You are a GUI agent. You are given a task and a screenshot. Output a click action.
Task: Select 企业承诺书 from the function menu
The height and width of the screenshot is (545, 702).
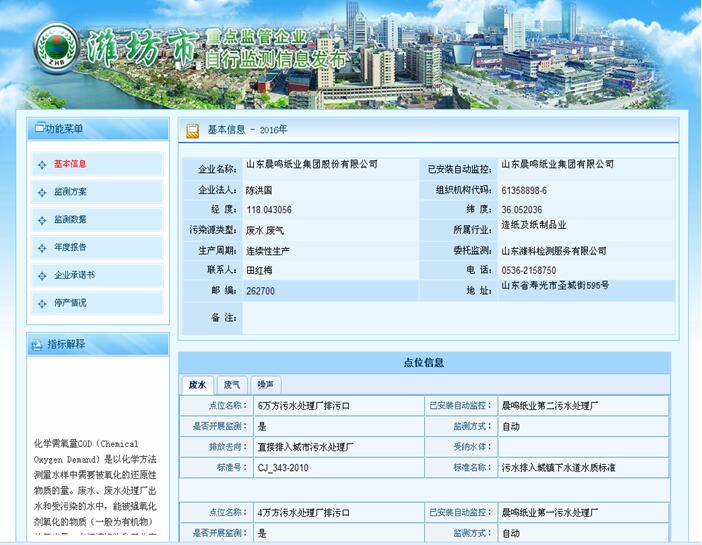coord(74,275)
